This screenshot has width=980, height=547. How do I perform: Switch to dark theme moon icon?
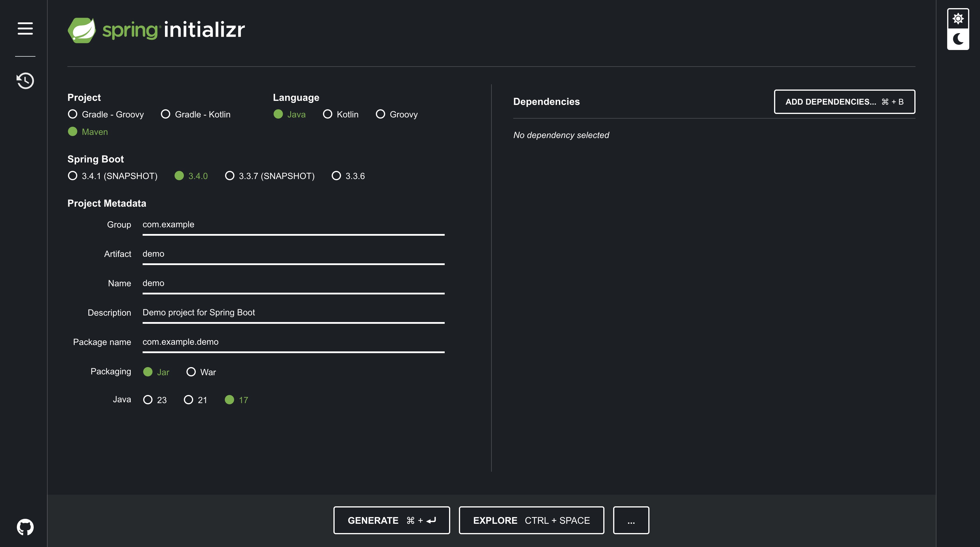(958, 39)
